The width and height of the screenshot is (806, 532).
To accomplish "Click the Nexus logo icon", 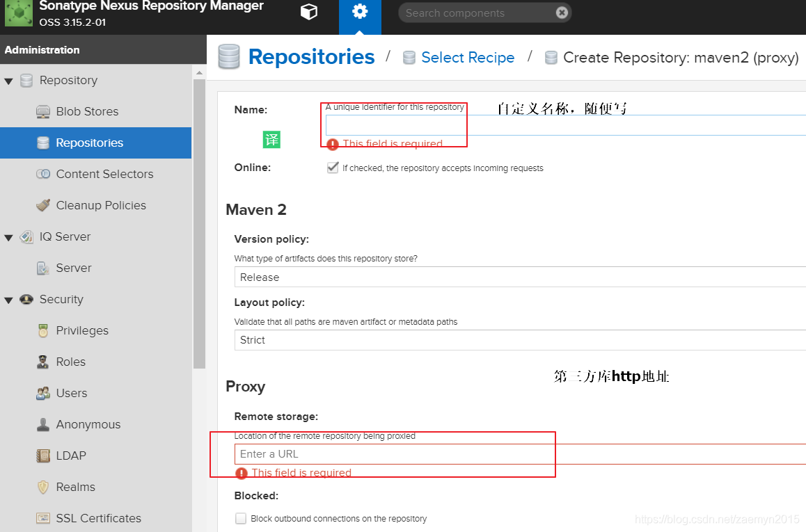I will [19, 13].
